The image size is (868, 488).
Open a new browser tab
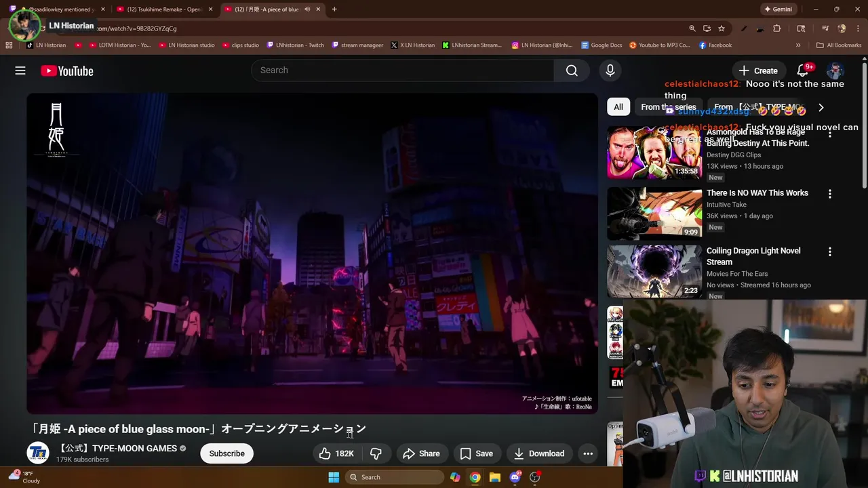[x=334, y=9]
